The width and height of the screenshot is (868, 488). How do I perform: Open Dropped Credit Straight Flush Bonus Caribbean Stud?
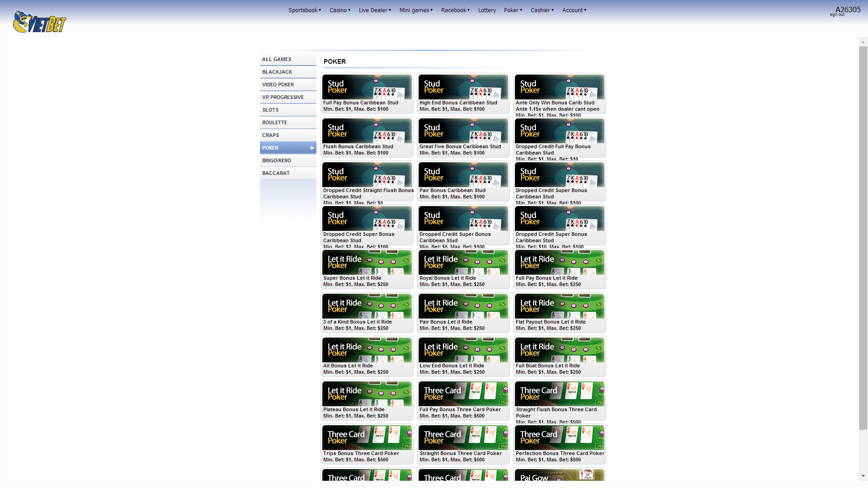[x=367, y=175]
